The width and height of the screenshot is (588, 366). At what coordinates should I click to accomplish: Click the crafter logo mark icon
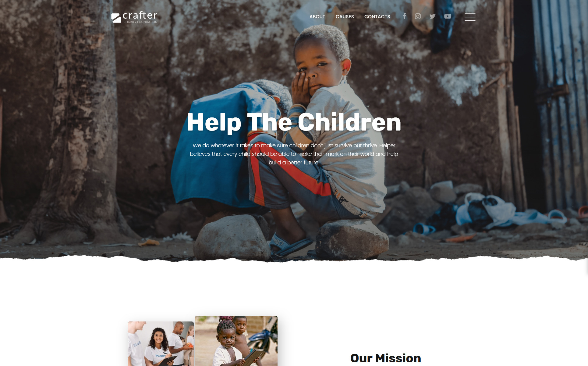116,18
